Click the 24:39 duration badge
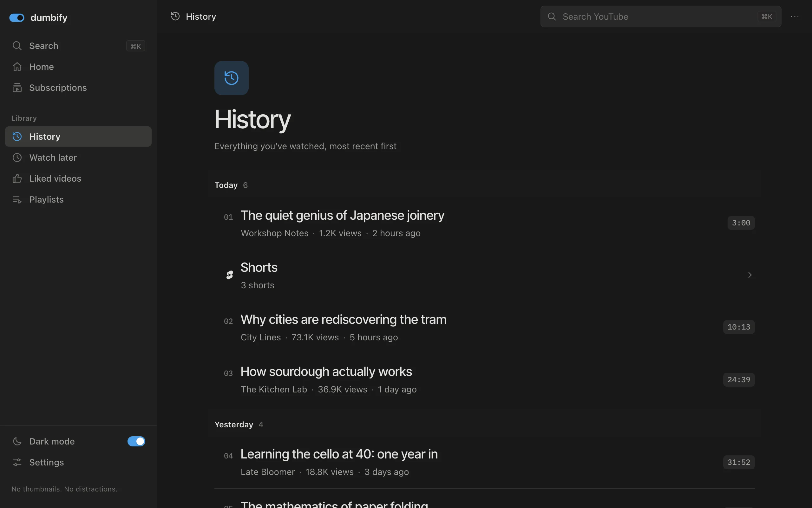 coord(739,380)
